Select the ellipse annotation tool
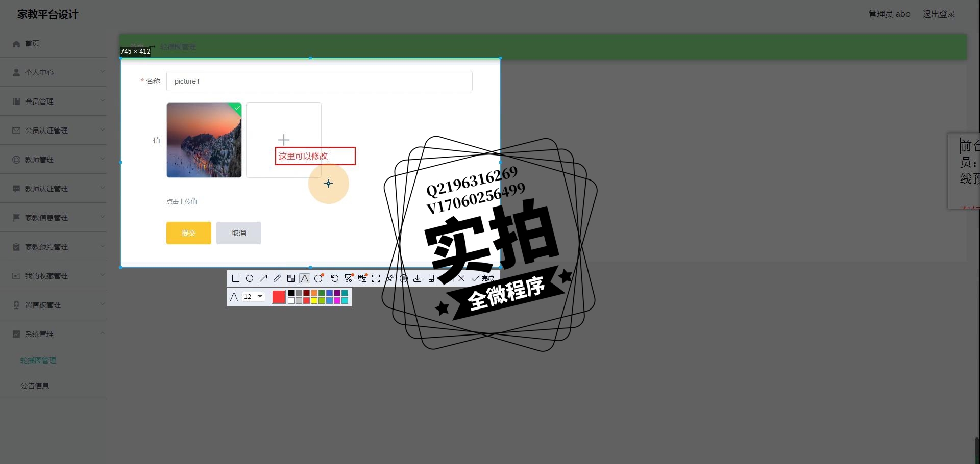980x464 pixels. click(x=250, y=278)
